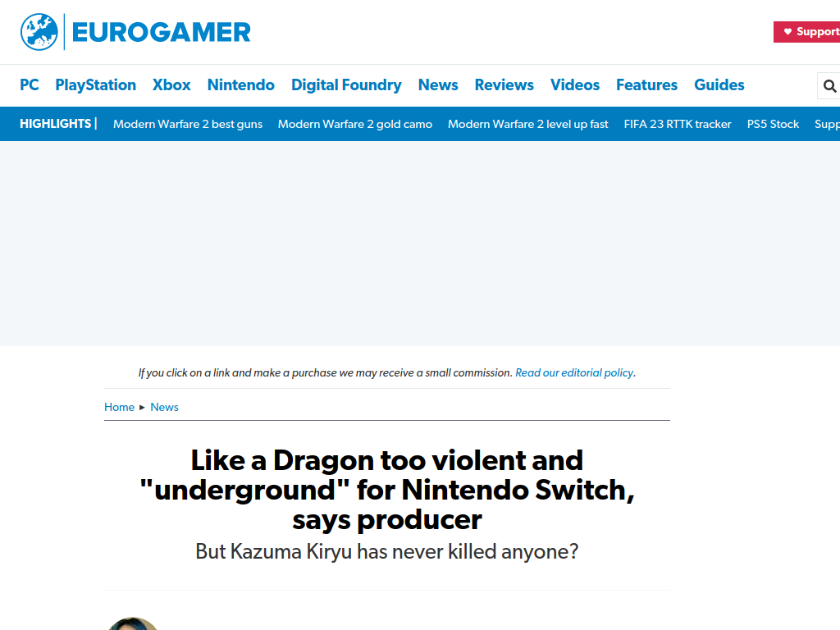Go to Reviews section
Screen dimensions: 840x630
pyautogui.click(x=504, y=84)
